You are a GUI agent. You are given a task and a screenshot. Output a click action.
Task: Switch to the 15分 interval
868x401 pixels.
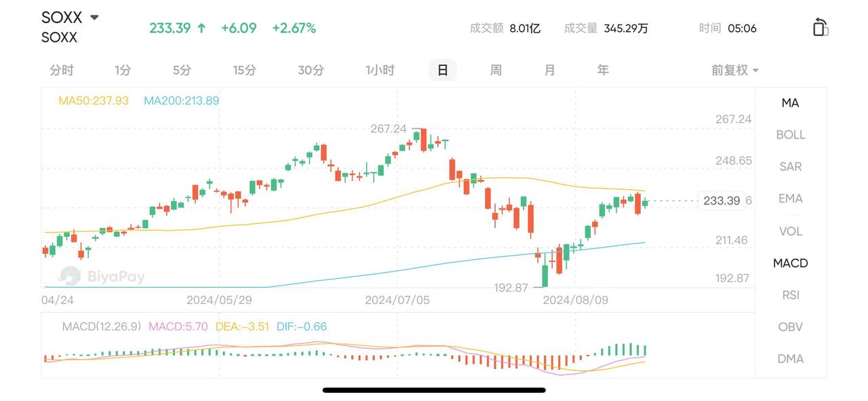[245, 70]
